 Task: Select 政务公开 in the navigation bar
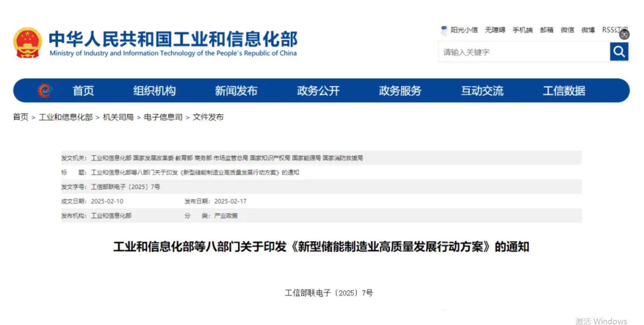(x=318, y=91)
